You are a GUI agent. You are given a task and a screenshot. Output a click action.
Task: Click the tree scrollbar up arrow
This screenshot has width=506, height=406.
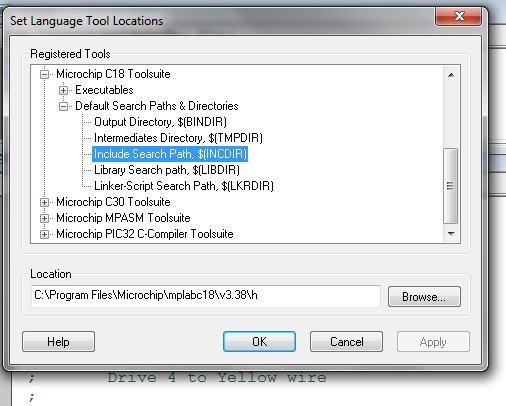pyautogui.click(x=451, y=75)
